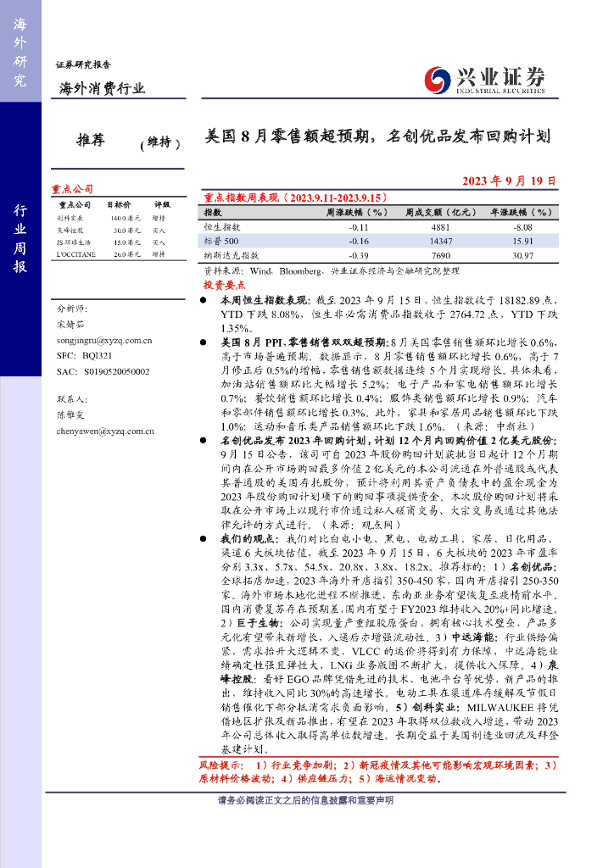Viewport: 614px width, 868px height.
Task: Click yearly change value 15.91
Action: 522,242
